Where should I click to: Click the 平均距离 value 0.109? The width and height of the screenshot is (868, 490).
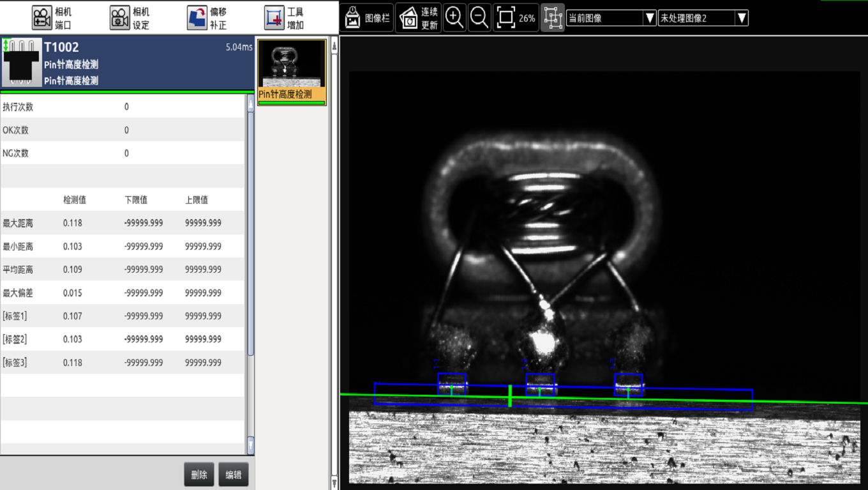[73, 270]
